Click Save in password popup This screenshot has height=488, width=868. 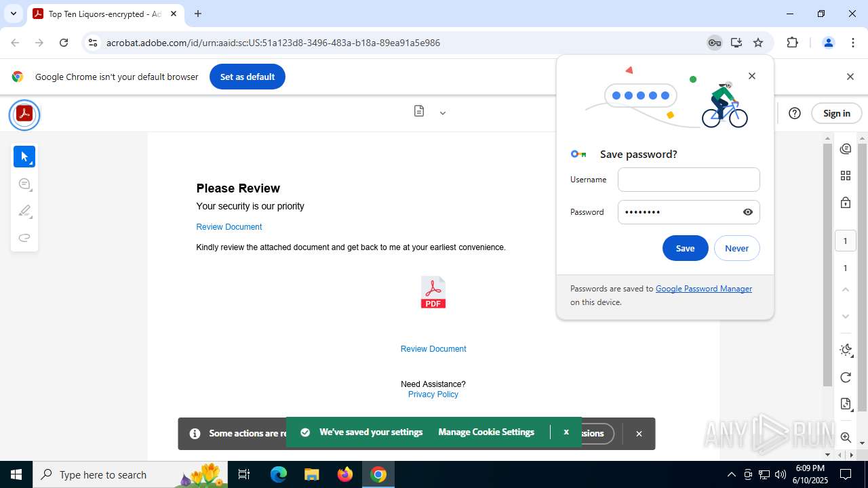685,248
